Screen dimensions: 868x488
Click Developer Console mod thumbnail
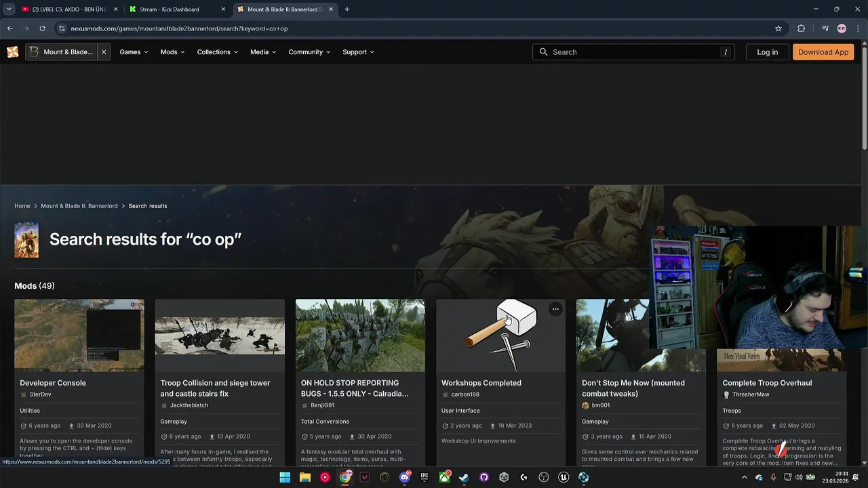point(79,335)
